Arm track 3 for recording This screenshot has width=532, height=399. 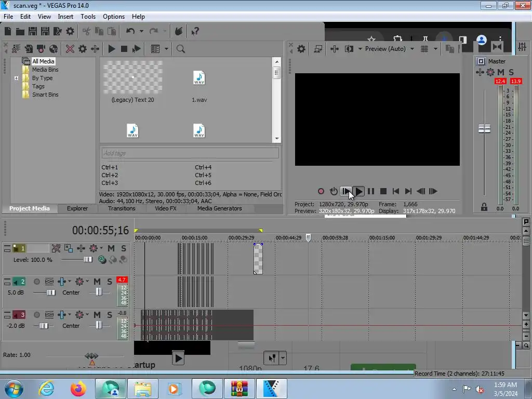pos(37,315)
